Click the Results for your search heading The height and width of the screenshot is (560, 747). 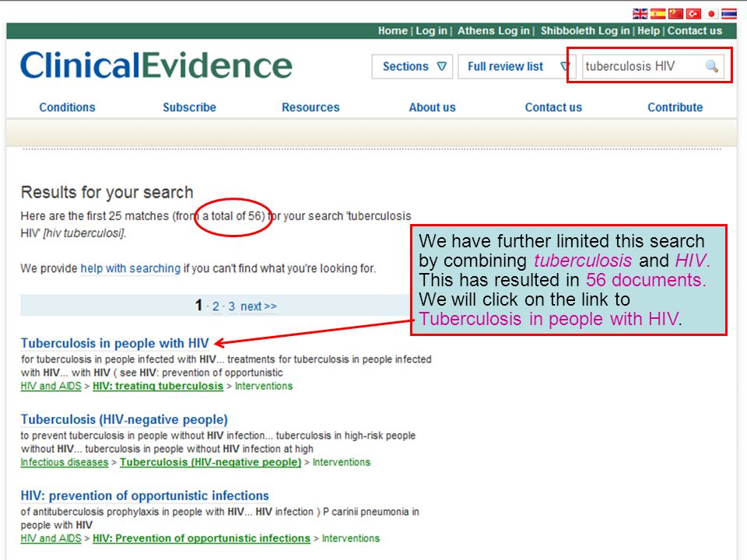(107, 192)
